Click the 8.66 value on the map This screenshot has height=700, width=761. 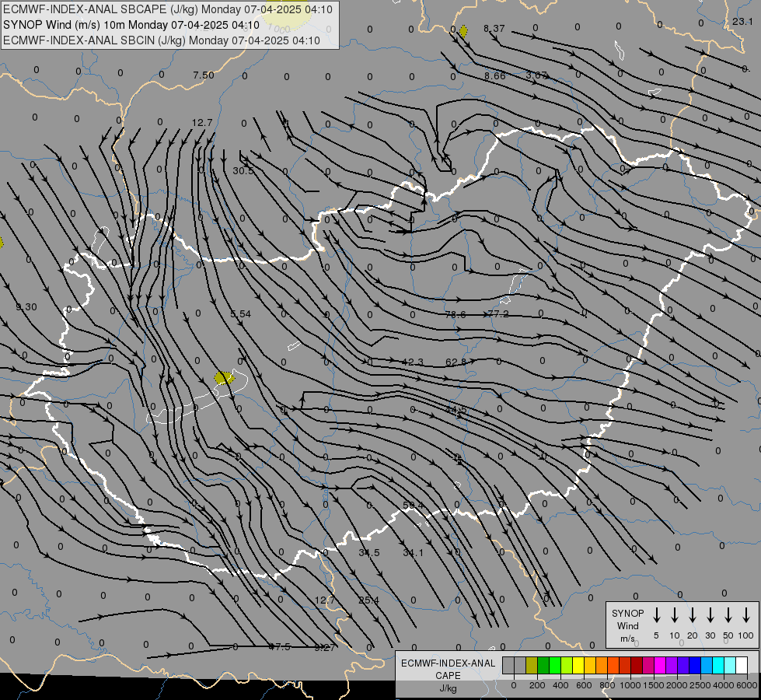494,75
